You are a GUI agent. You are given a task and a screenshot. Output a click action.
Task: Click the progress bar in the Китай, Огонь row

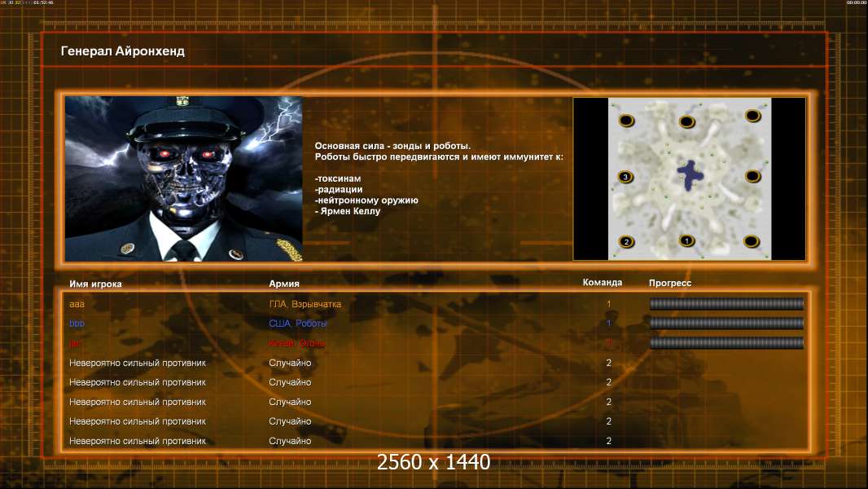(x=726, y=343)
